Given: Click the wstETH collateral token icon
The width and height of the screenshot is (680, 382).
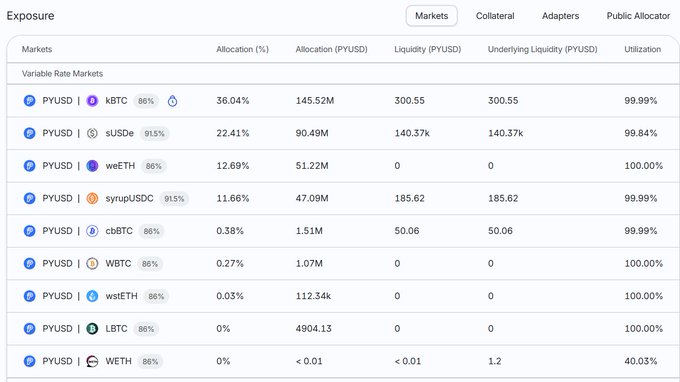Looking at the screenshot, I should 92,296.
